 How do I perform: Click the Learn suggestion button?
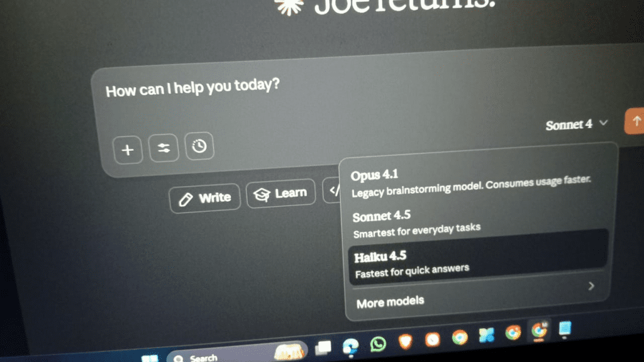(280, 194)
